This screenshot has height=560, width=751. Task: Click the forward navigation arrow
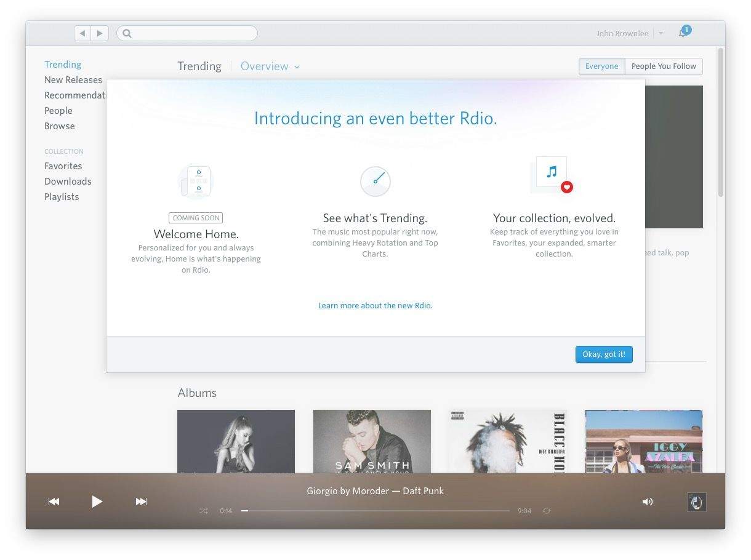pos(100,33)
